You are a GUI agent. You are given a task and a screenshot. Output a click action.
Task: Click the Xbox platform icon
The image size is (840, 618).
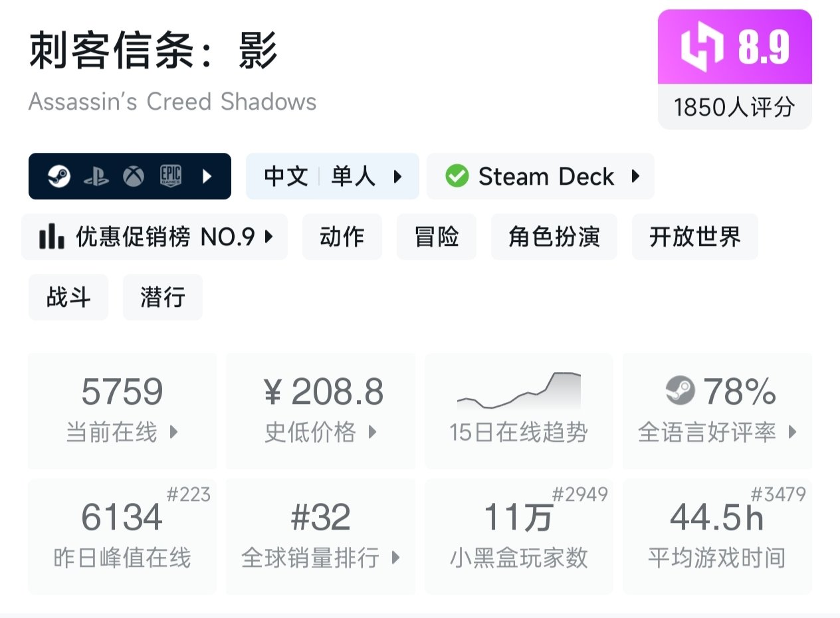click(x=134, y=176)
